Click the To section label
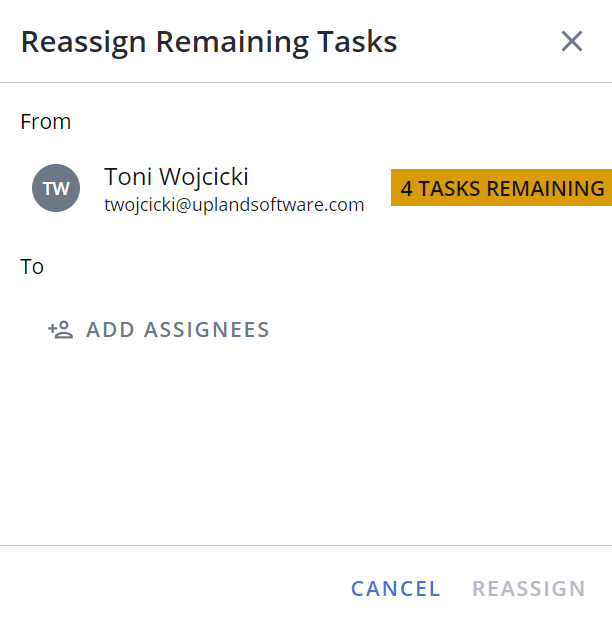 click(32, 266)
